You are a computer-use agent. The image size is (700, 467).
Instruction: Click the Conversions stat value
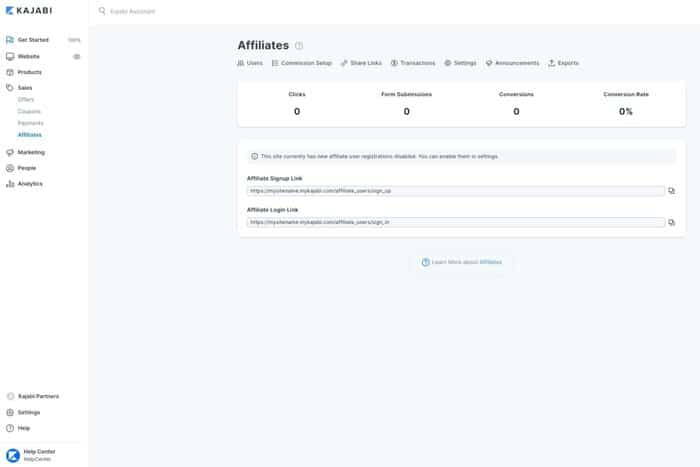(516, 111)
